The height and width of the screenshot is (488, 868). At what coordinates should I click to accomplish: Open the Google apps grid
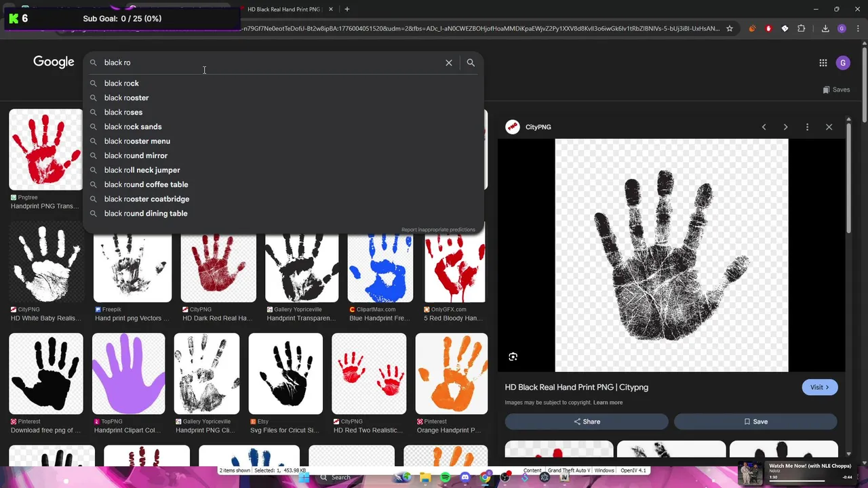click(823, 62)
